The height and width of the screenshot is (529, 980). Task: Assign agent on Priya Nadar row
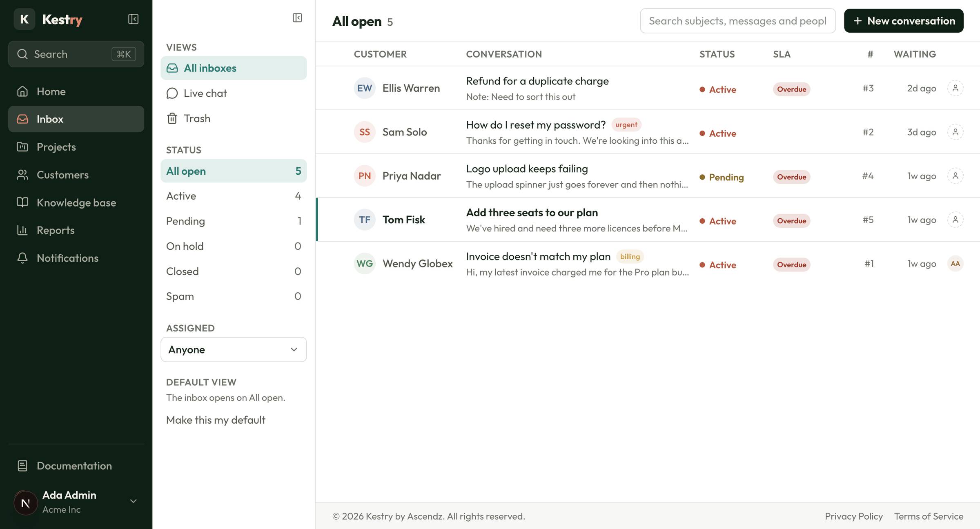click(x=955, y=176)
